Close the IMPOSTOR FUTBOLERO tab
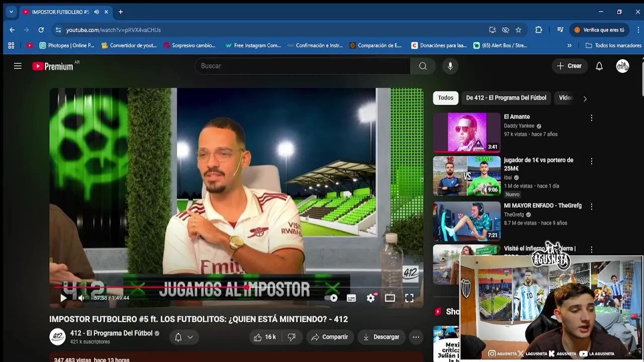This screenshot has height=362, width=644. [106, 12]
